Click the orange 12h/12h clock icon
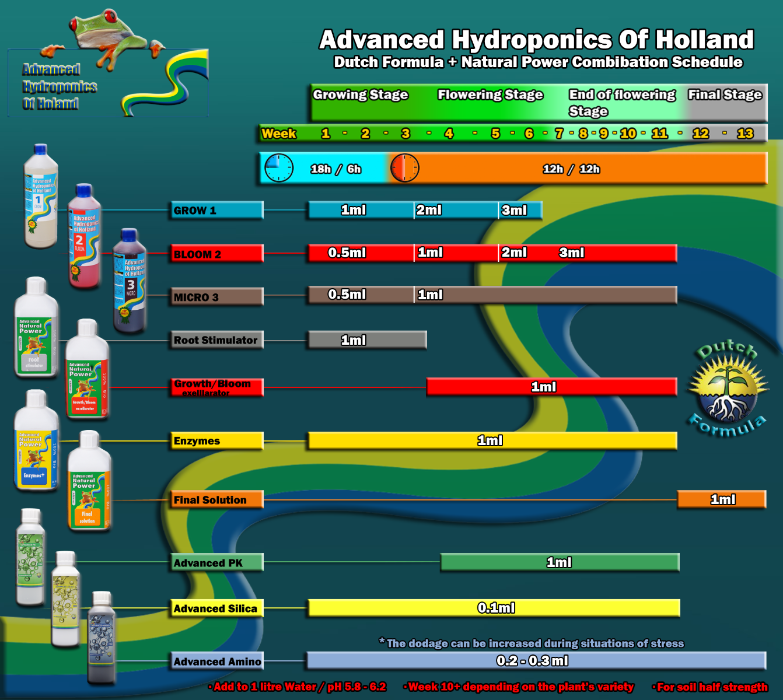The height and width of the screenshot is (700, 783). pos(404,168)
